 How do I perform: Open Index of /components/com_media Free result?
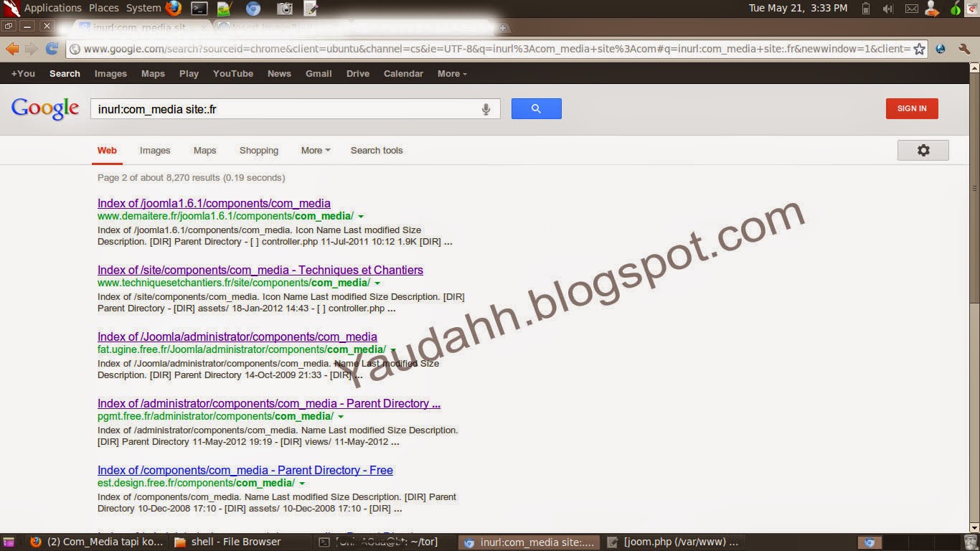click(x=245, y=470)
